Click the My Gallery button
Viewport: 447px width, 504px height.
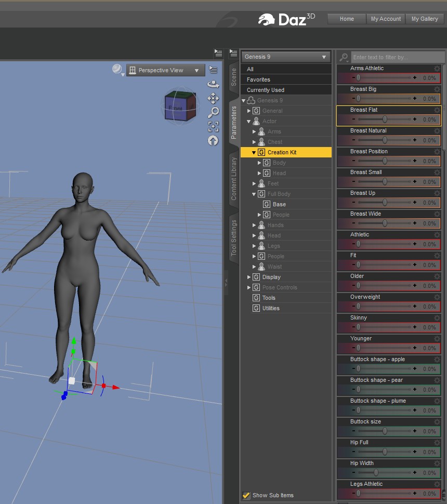tap(425, 19)
